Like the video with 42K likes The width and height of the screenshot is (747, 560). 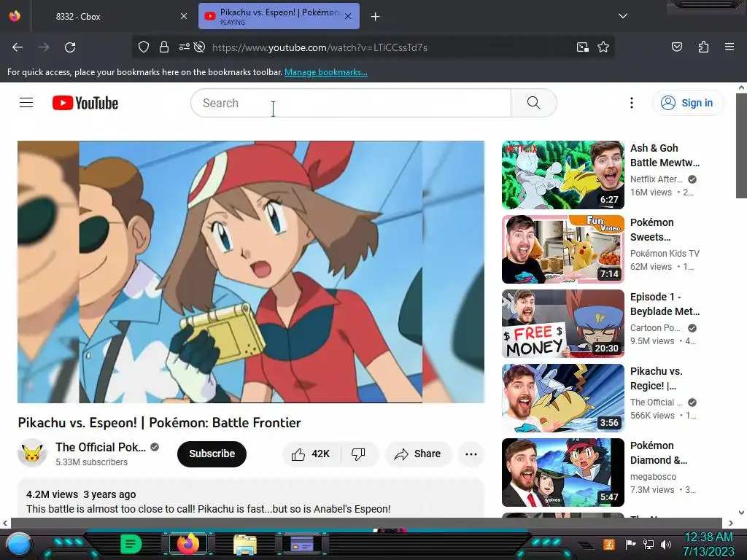(311, 454)
